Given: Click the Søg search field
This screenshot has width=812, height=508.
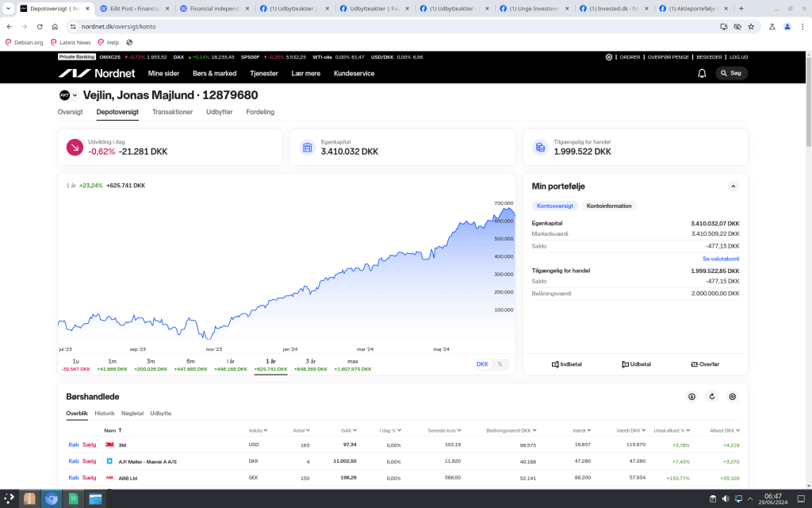Looking at the screenshot, I should tap(731, 73).
